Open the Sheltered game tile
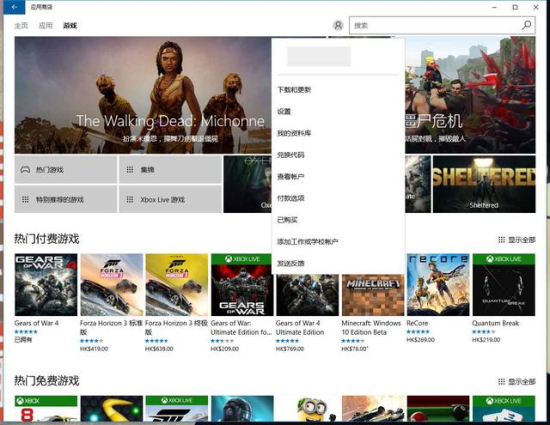Viewport: 550px width, 425px height. pyautogui.click(x=484, y=184)
